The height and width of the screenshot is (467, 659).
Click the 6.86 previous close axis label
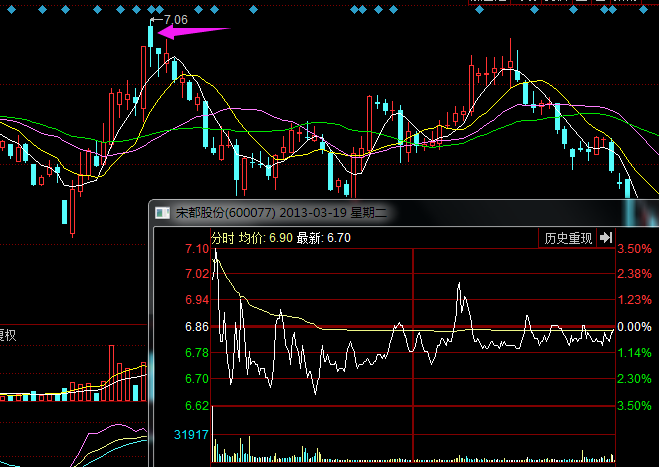click(197, 327)
